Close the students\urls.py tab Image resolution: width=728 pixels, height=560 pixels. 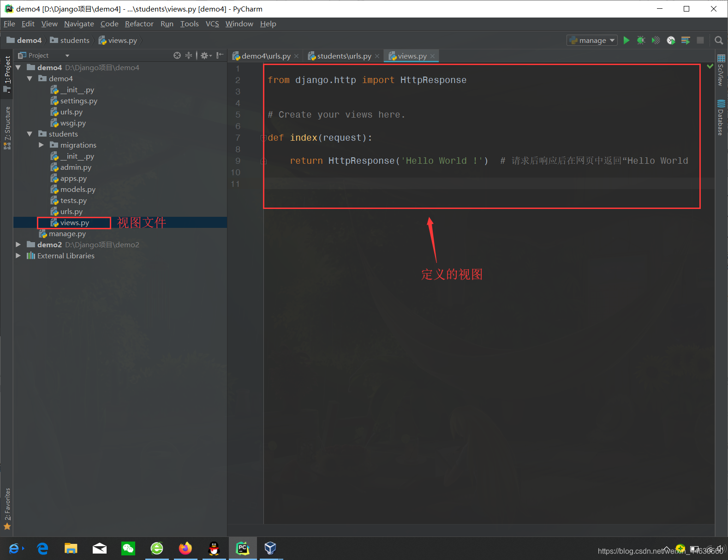(377, 56)
